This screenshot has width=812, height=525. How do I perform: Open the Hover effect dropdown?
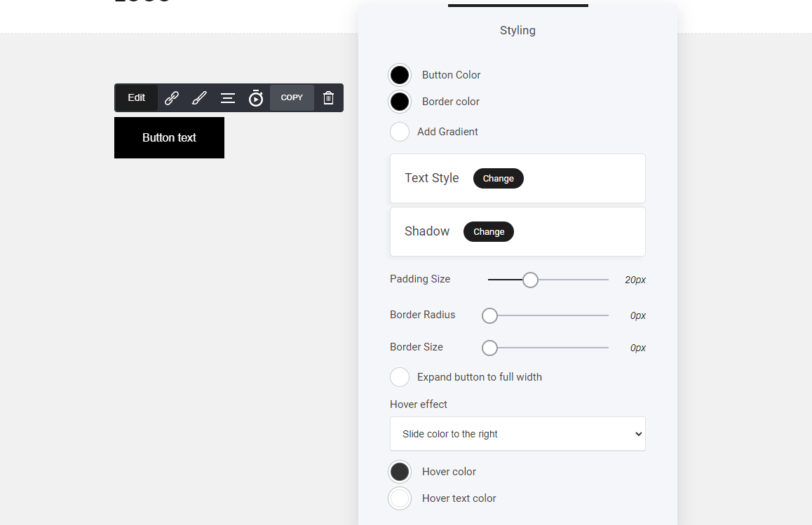[517, 434]
